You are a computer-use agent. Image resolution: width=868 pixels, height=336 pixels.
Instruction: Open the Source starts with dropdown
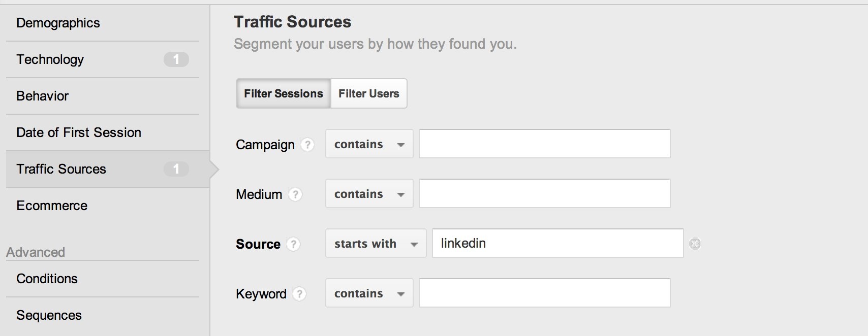(376, 244)
